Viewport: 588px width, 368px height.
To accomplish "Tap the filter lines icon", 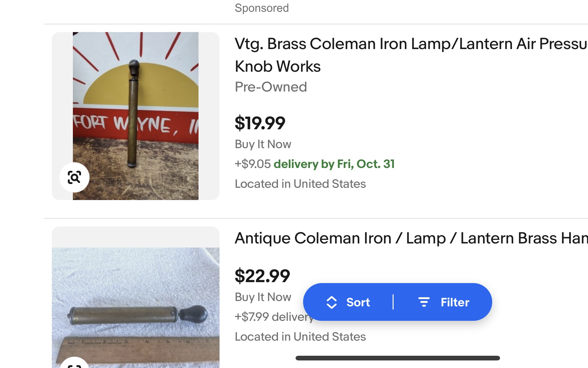I will [x=424, y=302].
